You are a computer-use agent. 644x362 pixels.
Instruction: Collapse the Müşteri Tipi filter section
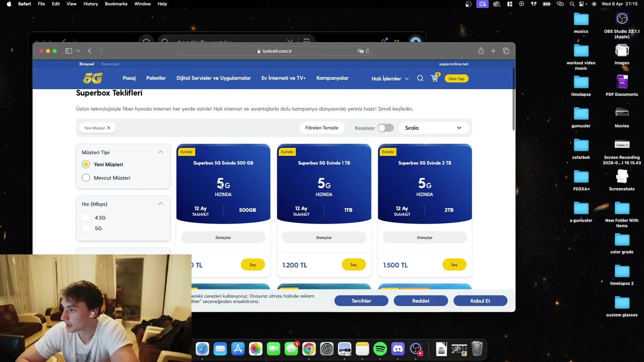click(160, 152)
